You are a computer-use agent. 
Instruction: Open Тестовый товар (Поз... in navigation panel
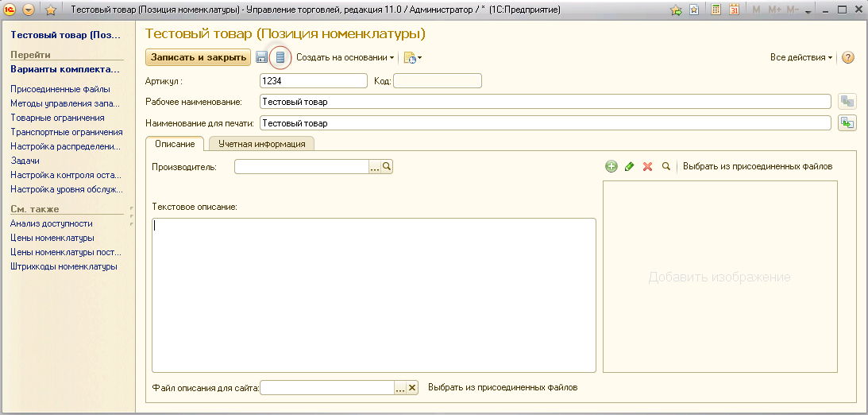(65, 35)
